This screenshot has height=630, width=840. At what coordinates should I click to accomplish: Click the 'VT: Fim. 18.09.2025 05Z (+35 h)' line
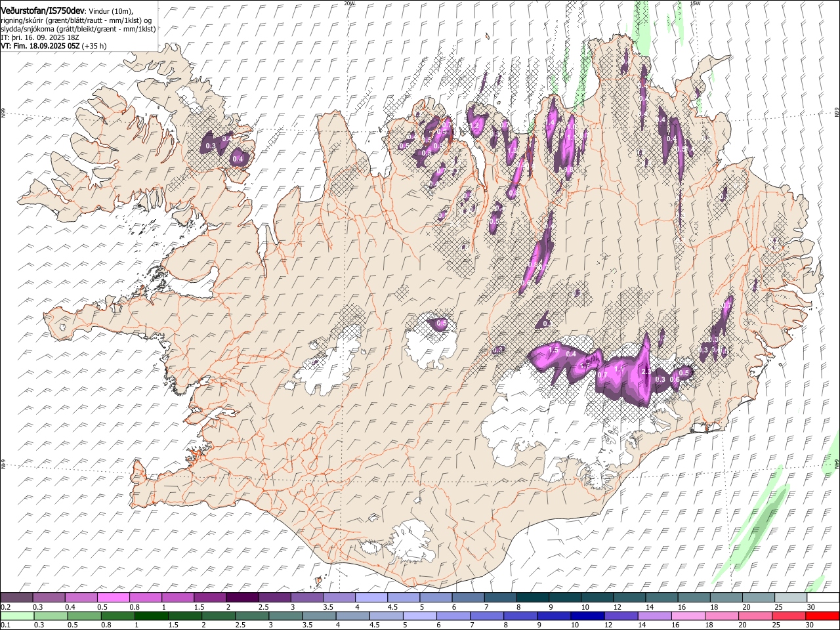point(53,46)
